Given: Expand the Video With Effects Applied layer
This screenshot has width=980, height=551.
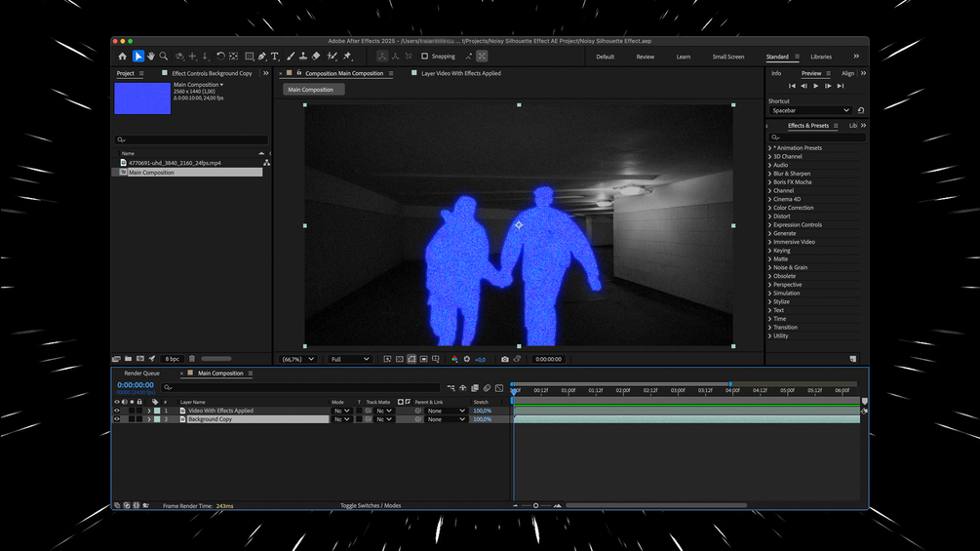Looking at the screenshot, I should tap(149, 412).
